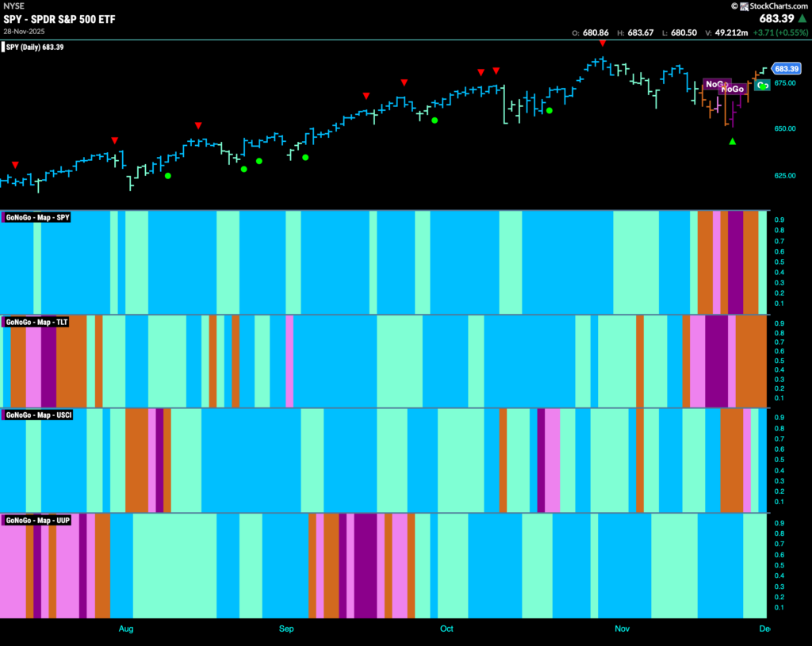Click the volume value 49.212m
This screenshot has height=646, width=812.
tap(731, 32)
